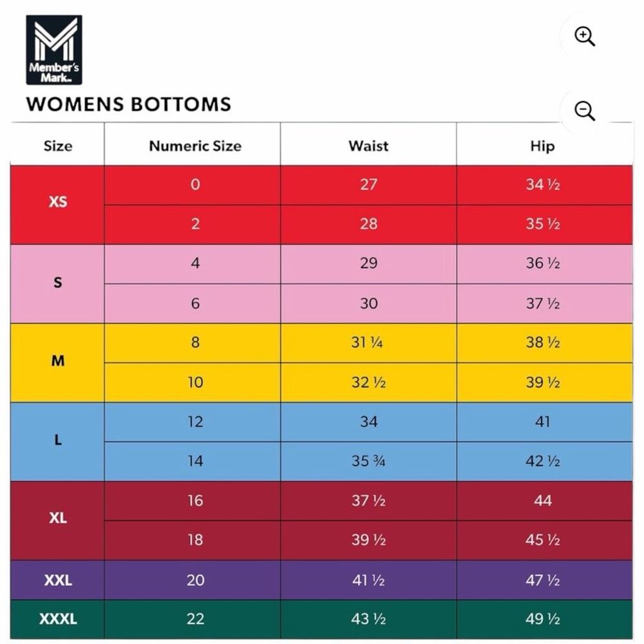
Task: Click the zoom out magnifier icon
Action: 585,111
